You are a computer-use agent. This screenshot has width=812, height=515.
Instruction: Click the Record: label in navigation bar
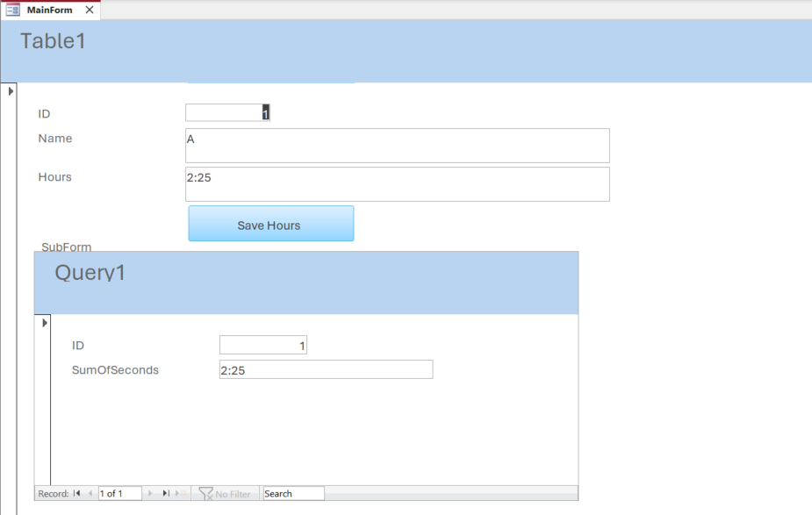[x=54, y=494]
